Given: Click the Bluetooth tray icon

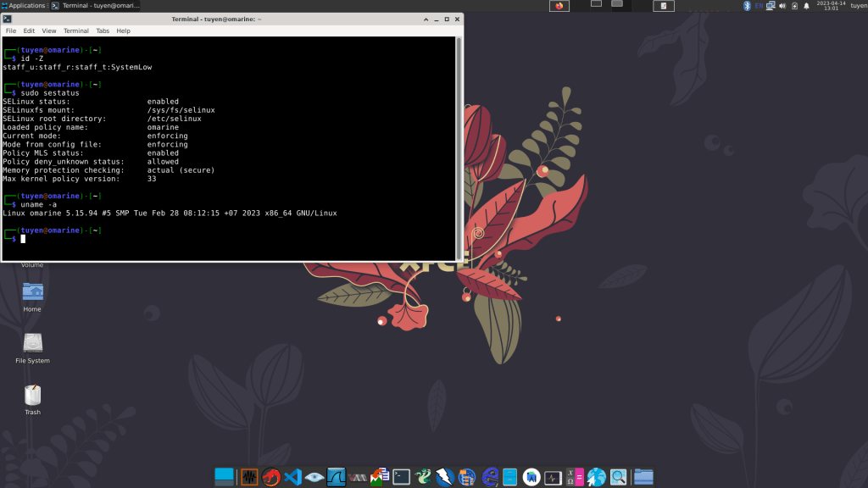Looking at the screenshot, I should coord(747,6).
